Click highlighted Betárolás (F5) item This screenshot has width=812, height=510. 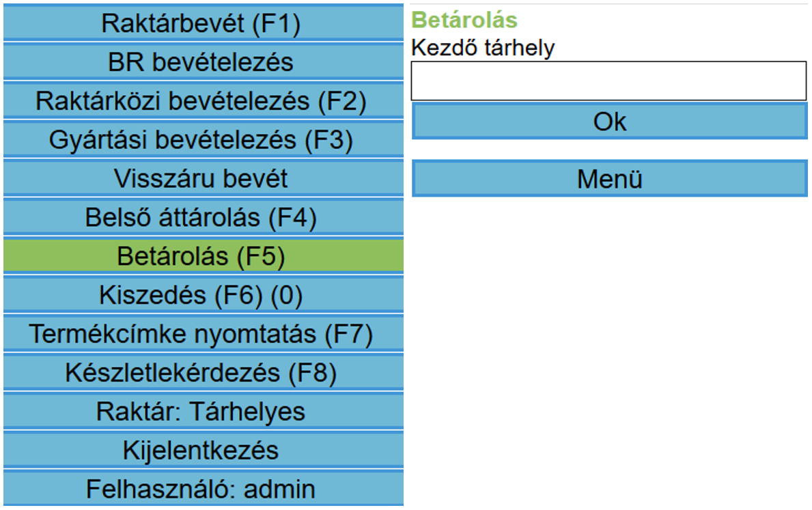tap(203, 256)
